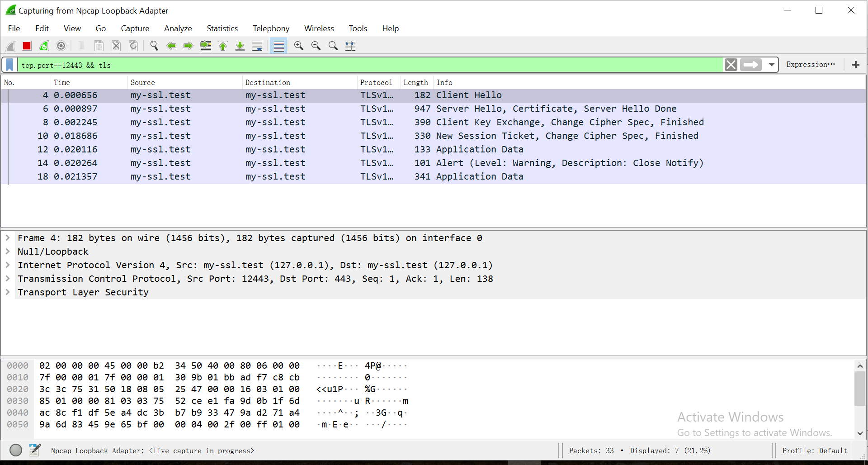868x465 pixels.
Task: Select the Client Hello packet row
Action: 434,95
